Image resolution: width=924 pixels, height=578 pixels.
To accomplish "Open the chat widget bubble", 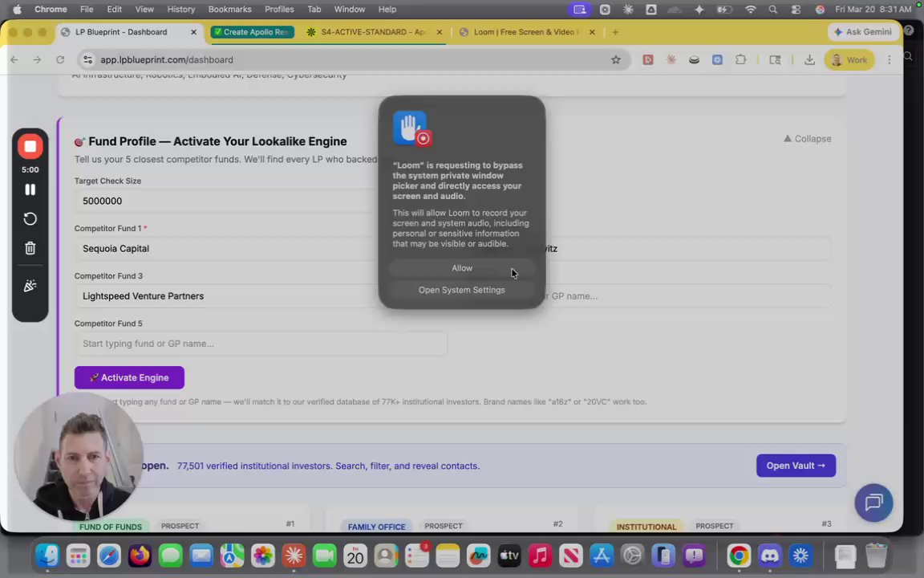I will 873,503.
